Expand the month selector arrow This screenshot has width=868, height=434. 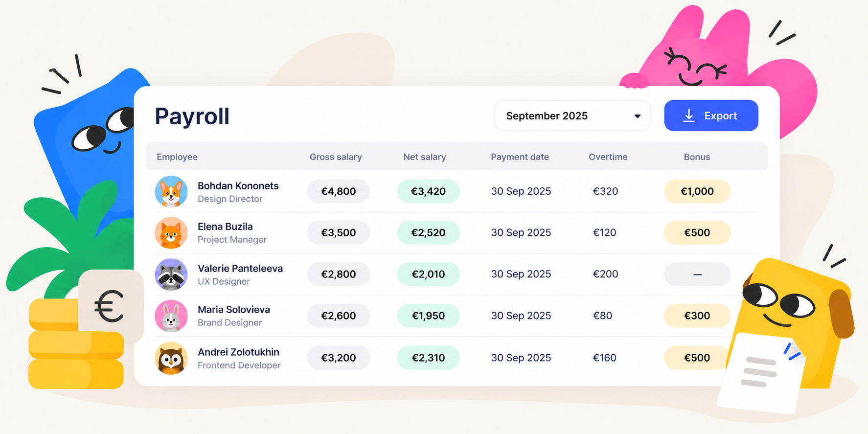click(637, 116)
